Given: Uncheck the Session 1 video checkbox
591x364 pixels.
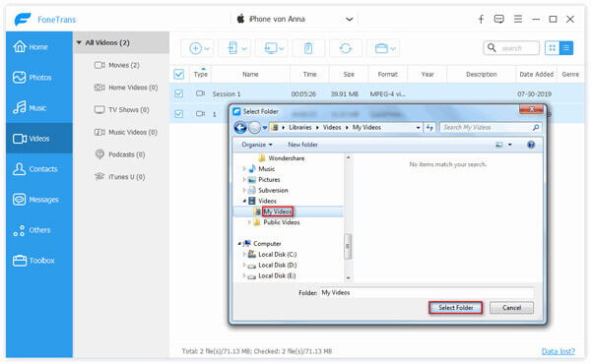Looking at the screenshot, I should (178, 93).
